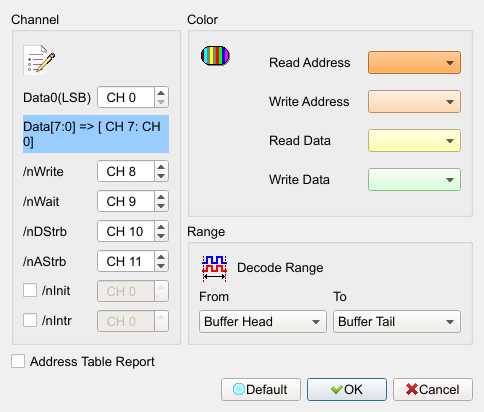Click the /nWrite CH 8 field

pos(126,171)
